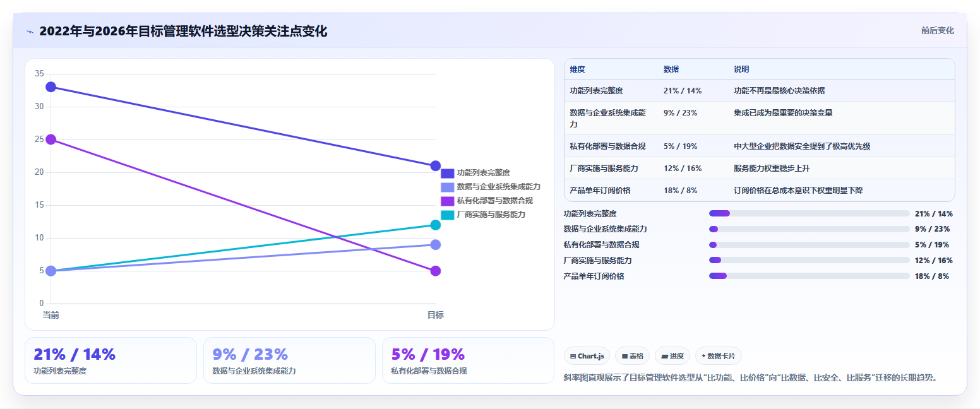Click the lightning icon beside the dashboard title
Screen dimensions: 980x409
pyautogui.click(x=30, y=32)
